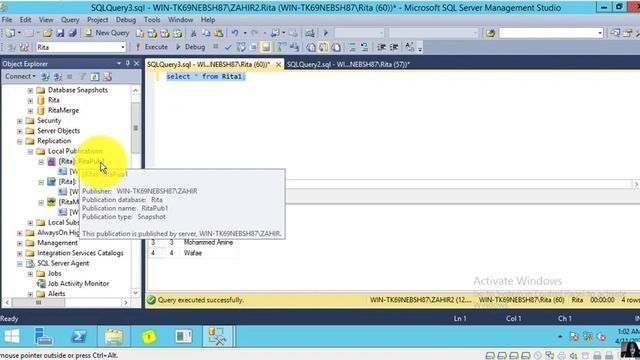Click the Undo arrow icon

coord(235,33)
